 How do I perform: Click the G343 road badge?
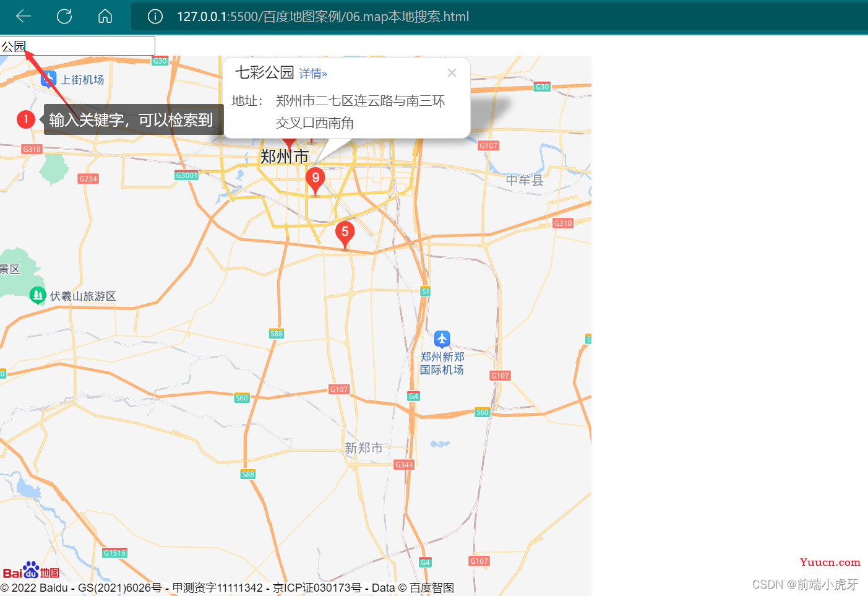click(404, 465)
